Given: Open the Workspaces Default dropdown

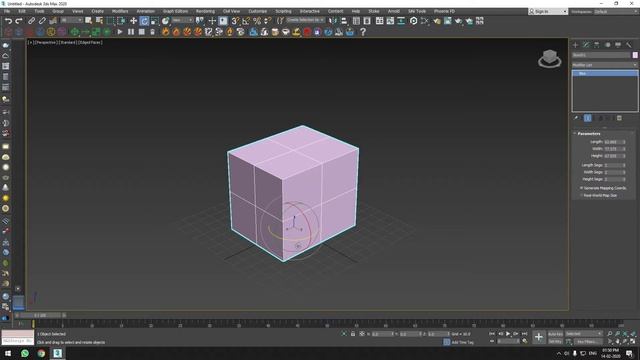Looking at the screenshot, I should pos(615,11).
